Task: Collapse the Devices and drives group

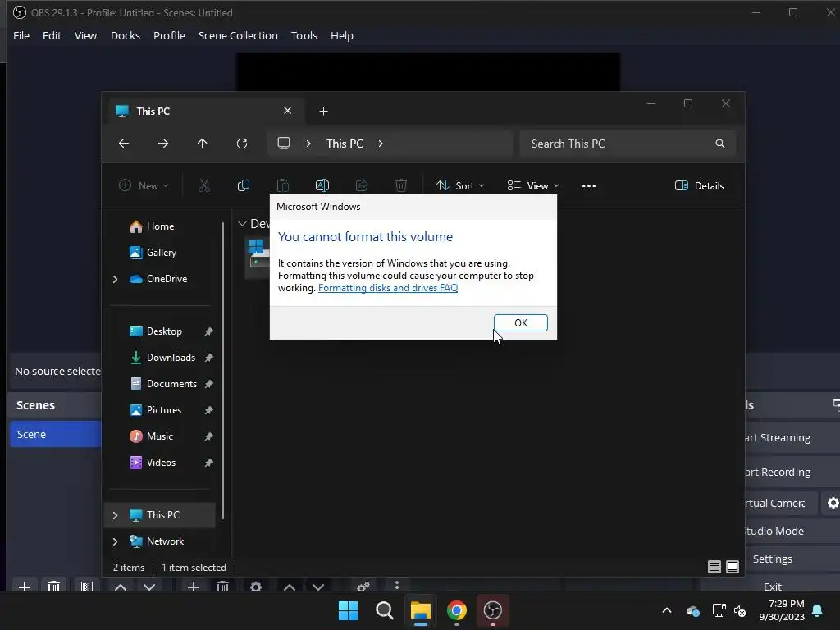Action: [242, 223]
